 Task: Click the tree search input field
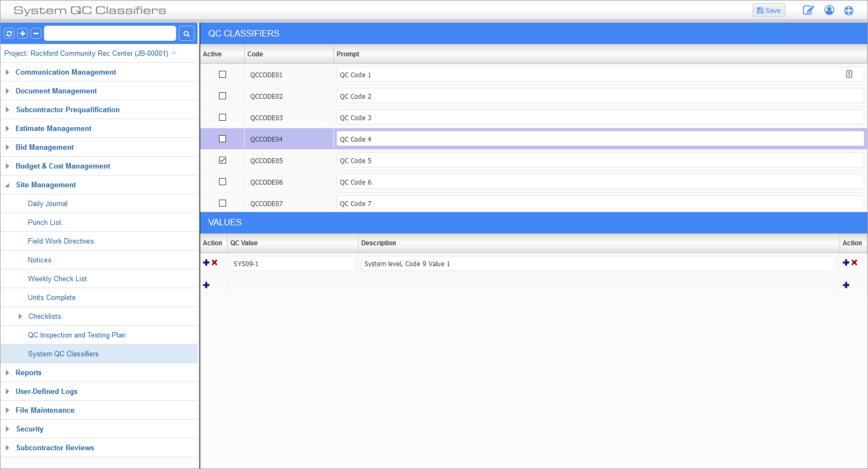click(110, 33)
